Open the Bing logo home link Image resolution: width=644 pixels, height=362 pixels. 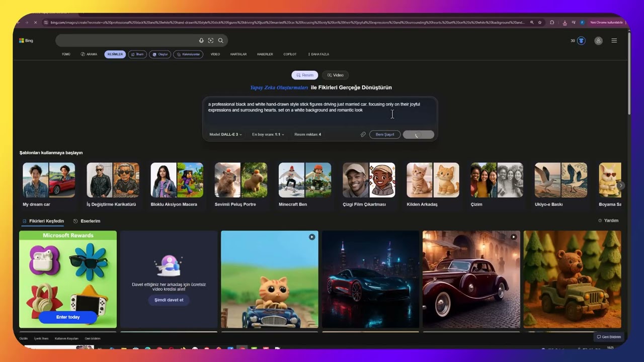click(x=26, y=41)
